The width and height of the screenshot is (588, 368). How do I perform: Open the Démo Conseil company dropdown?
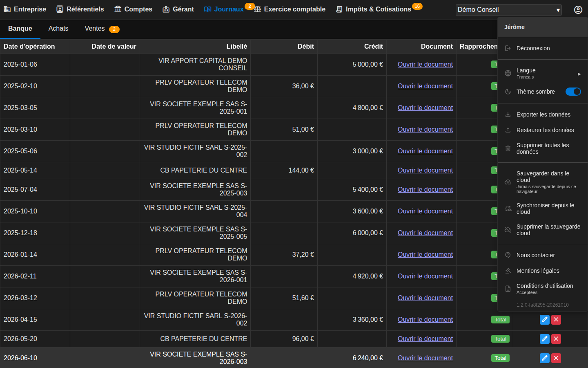(509, 10)
